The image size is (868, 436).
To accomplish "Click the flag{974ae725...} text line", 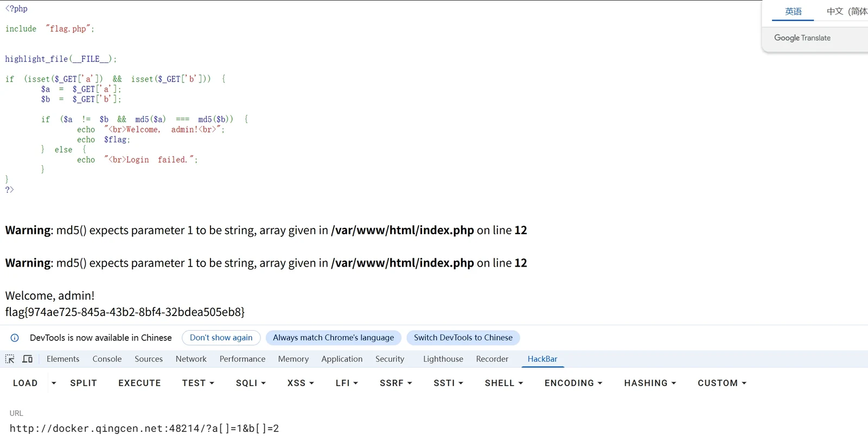I will [x=125, y=312].
